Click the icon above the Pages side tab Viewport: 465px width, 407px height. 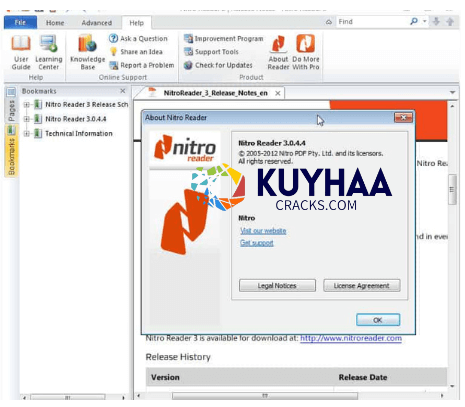tap(11, 92)
